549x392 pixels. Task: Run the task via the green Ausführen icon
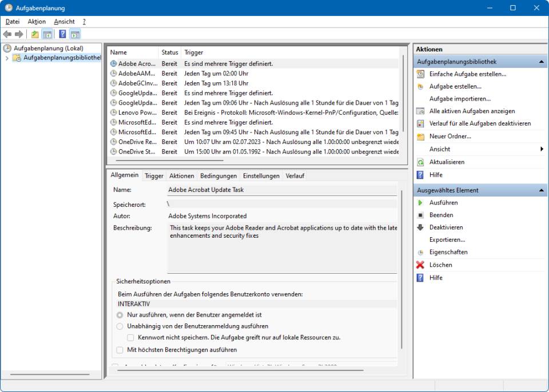(420, 203)
